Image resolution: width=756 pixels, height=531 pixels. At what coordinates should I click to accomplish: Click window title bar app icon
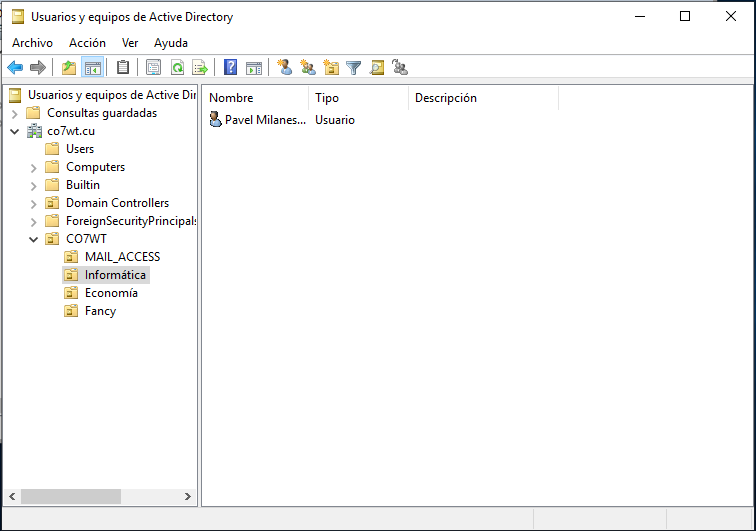(18, 17)
